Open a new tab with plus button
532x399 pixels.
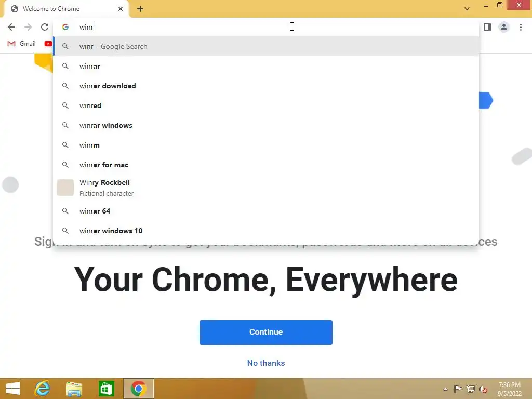click(140, 9)
